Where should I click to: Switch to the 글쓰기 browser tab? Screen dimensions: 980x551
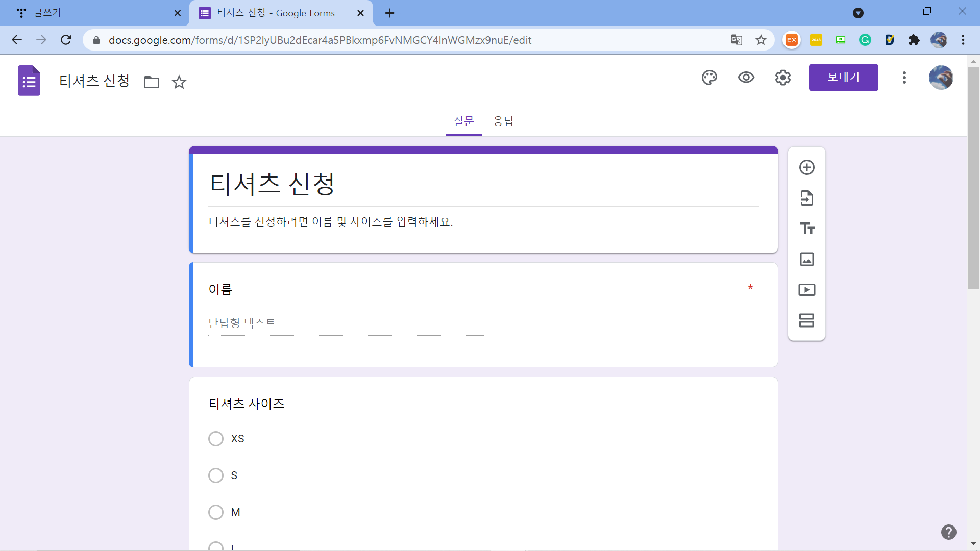(x=92, y=13)
